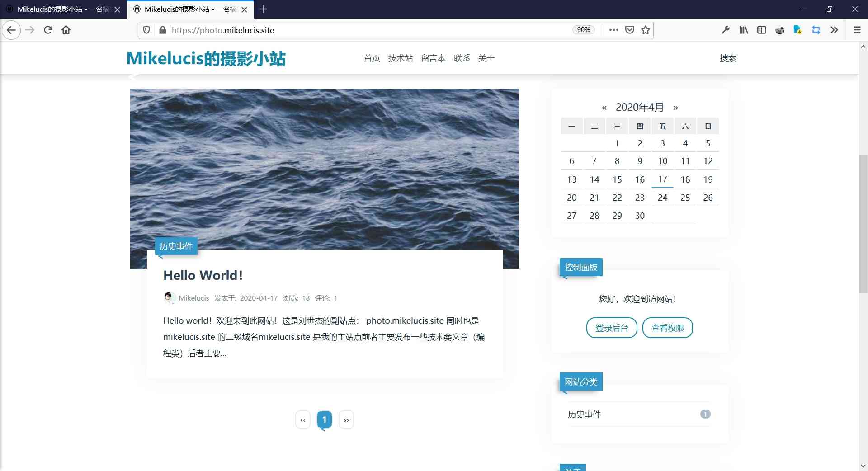Click the 历史事件 tag on post
Image resolution: width=868 pixels, height=471 pixels.
176,246
